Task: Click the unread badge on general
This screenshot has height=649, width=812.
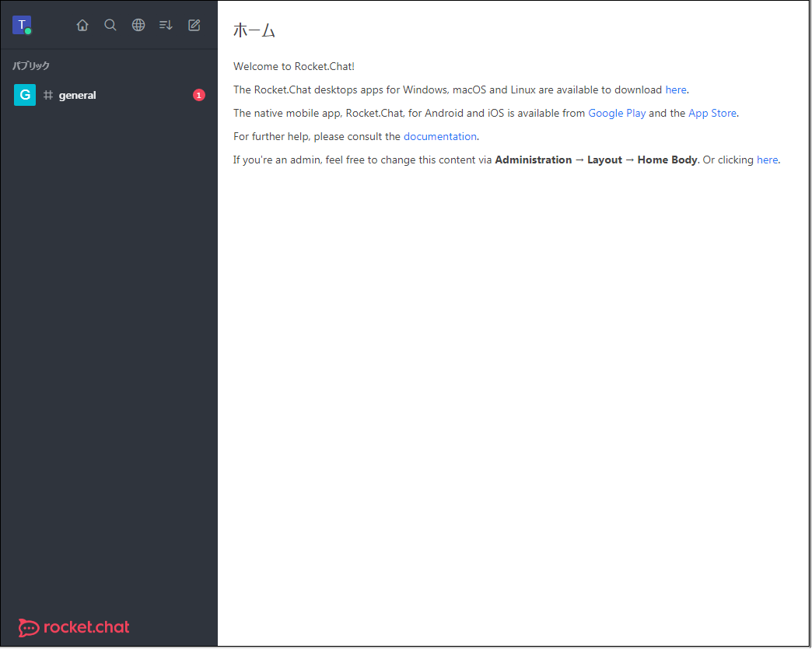Action: [x=199, y=95]
